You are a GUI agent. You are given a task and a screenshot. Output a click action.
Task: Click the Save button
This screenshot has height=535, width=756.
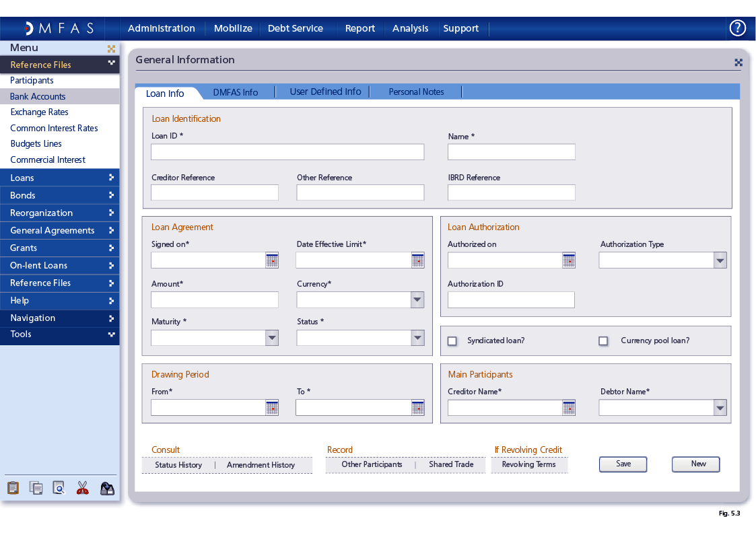pyautogui.click(x=623, y=464)
